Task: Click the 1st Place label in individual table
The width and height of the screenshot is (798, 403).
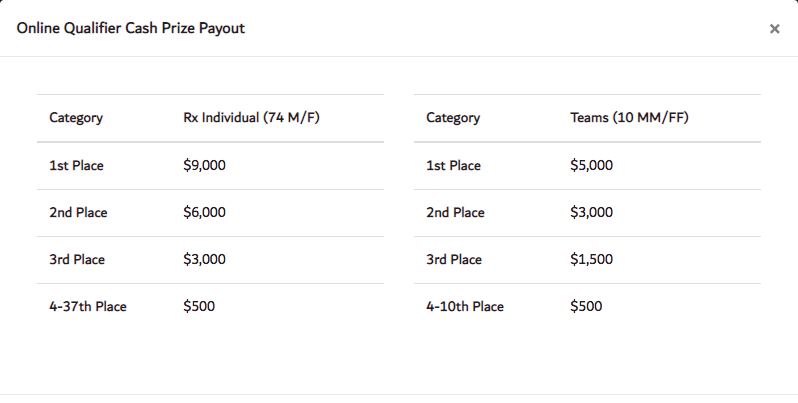Action: click(76, 165)
